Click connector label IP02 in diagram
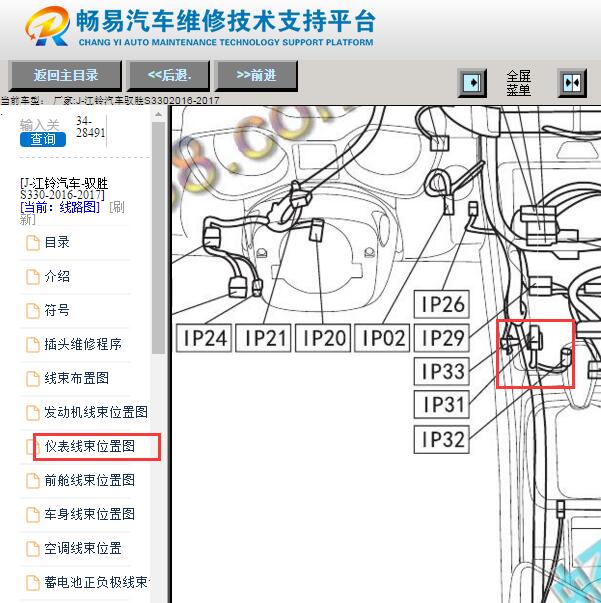Viewport: 601px width, 603px height. coord(382,338)
